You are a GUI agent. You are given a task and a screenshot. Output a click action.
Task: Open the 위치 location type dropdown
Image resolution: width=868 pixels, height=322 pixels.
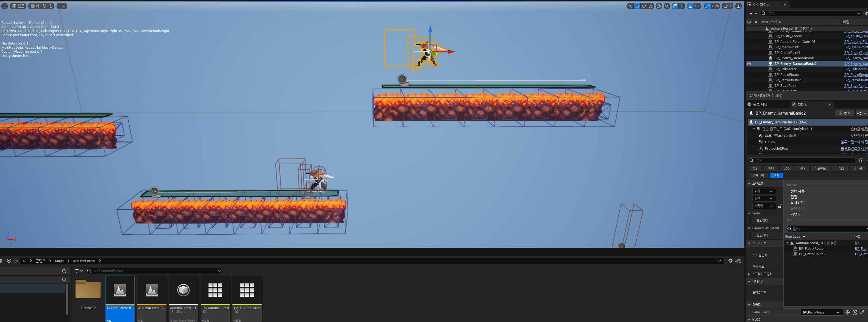(x=764, y=191)
